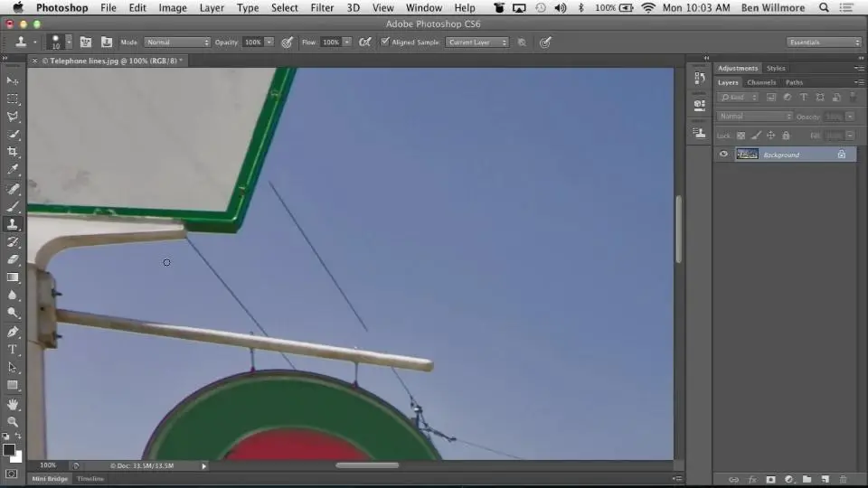Viewport: 868px width, 488px height.
Task: Open the Filter menu
Action: pyautogui.click(x=322, y=8)
